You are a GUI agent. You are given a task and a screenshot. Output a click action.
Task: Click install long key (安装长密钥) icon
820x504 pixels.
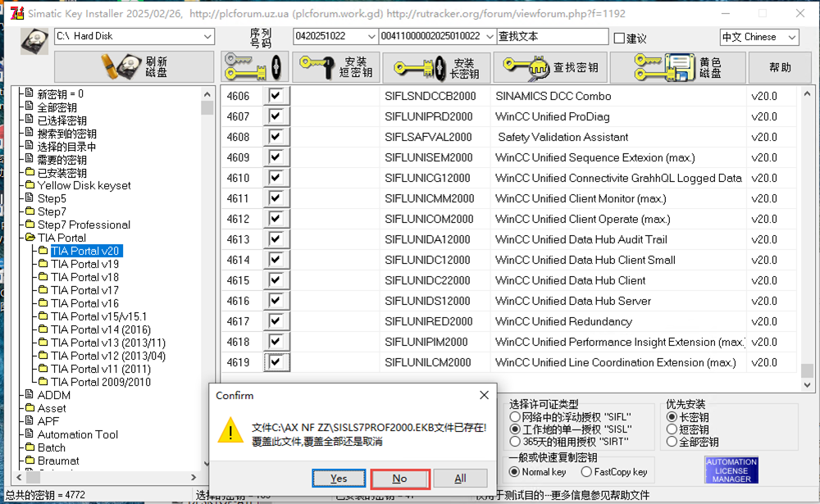[436, 68]
